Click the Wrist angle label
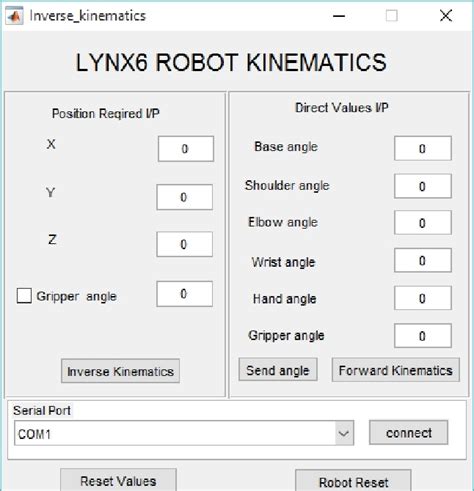Image resolution: width=474 pixels, height=491 pixels. 283,262
